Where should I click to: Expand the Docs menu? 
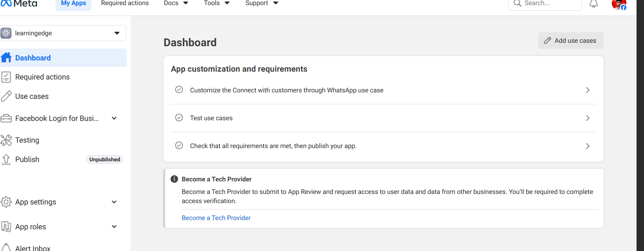(176, 3)
